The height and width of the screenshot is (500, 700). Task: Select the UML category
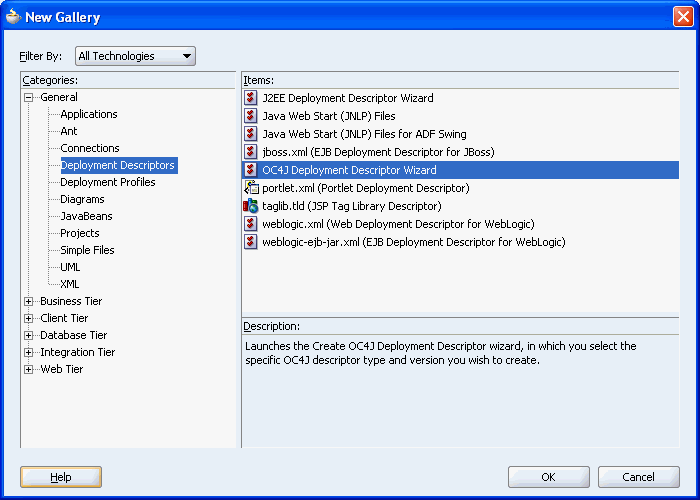[70, 267]
